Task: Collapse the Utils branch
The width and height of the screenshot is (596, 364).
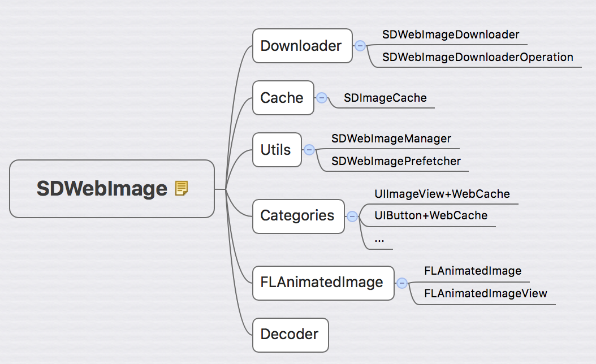Action: coord(309,150)
